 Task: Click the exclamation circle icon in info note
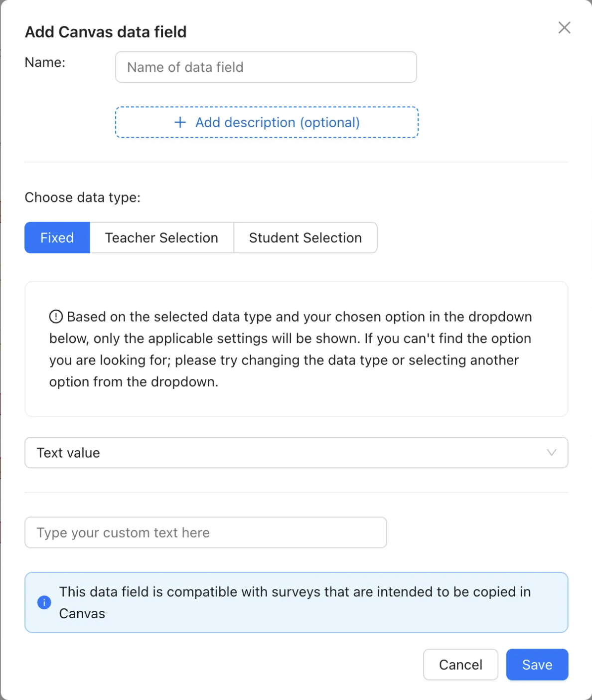point(56,317)
